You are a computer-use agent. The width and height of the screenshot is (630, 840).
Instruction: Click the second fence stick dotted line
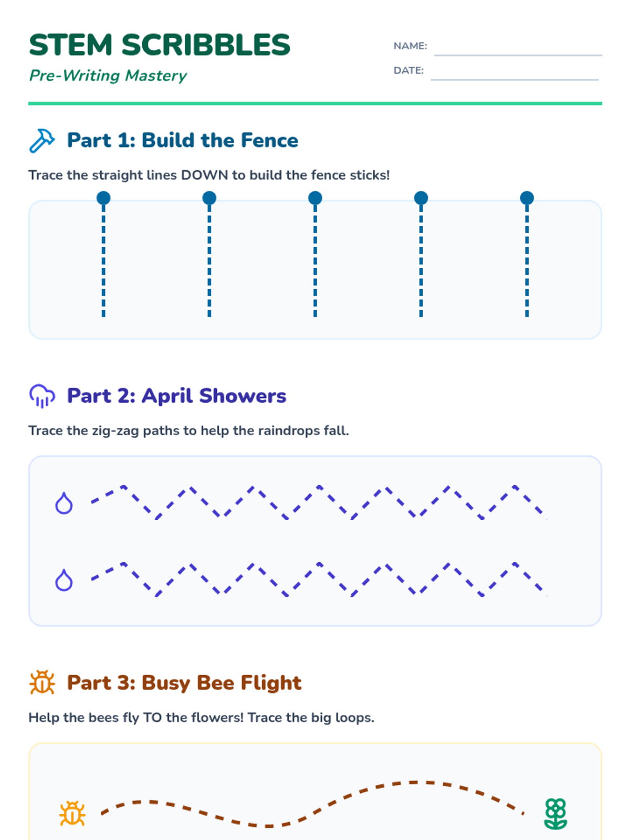(x=209, y=260)
